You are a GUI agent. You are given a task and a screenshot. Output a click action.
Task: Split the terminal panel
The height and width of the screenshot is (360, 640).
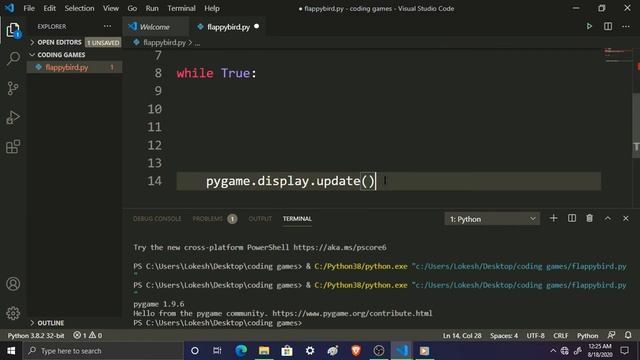572,218
